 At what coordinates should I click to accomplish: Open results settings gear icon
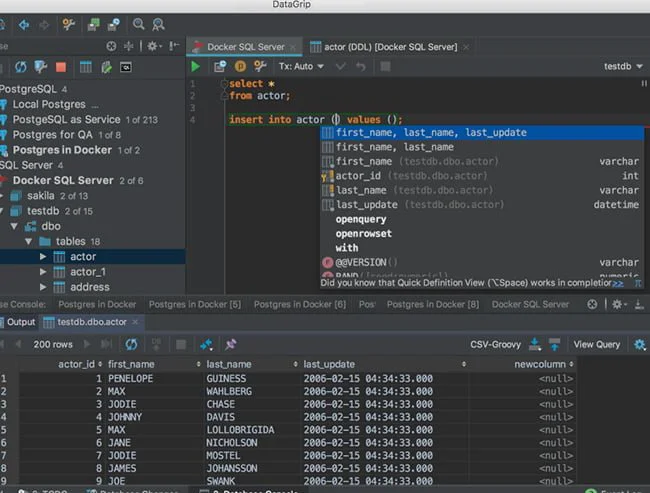640,345
